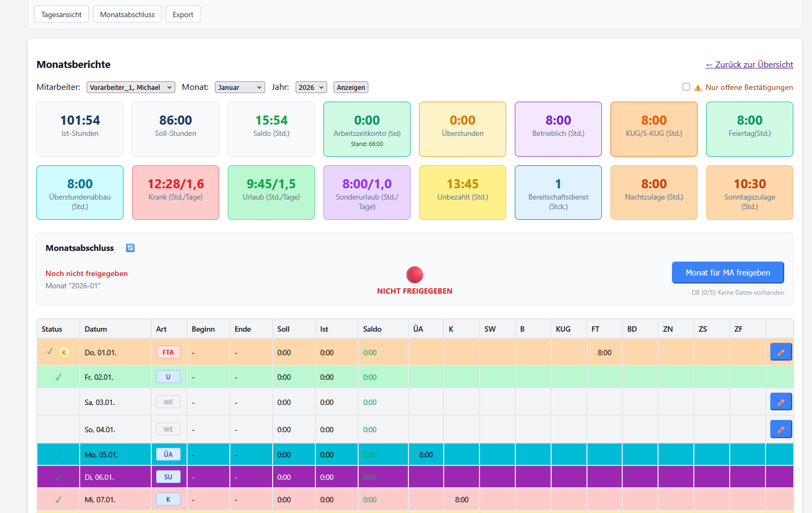Click the yellow K badge on Do, 01.01.
The image size is (812, 513).
[64, 352]
